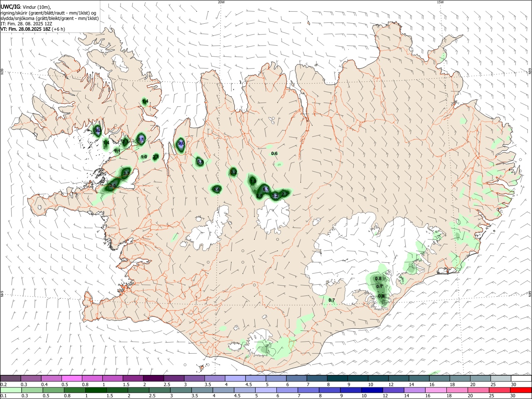Click the 5.2 rainfall value label
Viewport: 532px width, 399px height.
coord(275,195)
